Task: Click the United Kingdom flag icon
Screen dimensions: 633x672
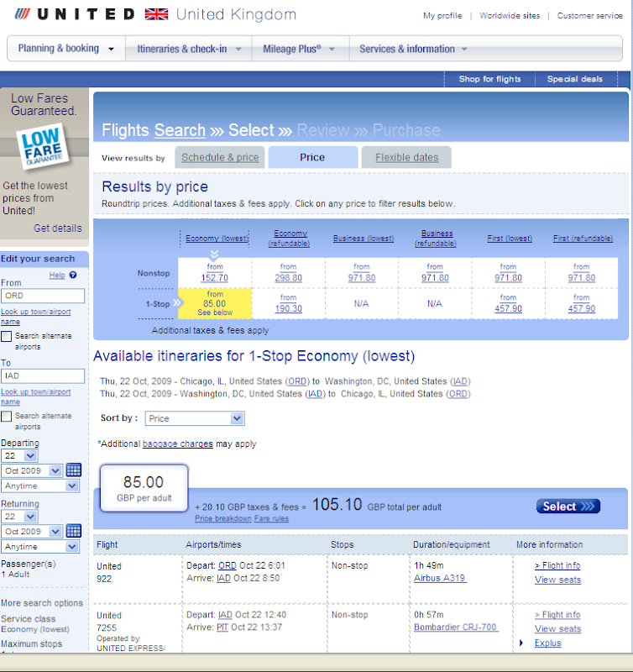Action: point(156,14)
